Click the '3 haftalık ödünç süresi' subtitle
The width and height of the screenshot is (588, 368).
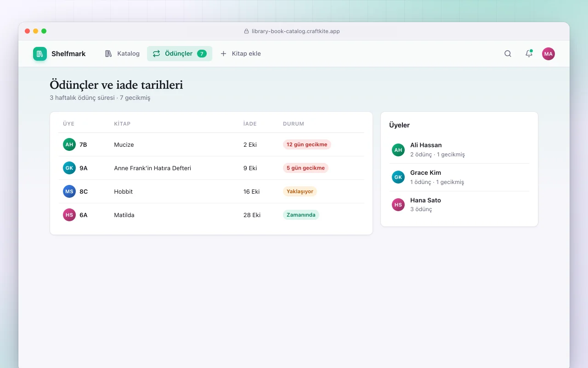click(x=82, y=98)
